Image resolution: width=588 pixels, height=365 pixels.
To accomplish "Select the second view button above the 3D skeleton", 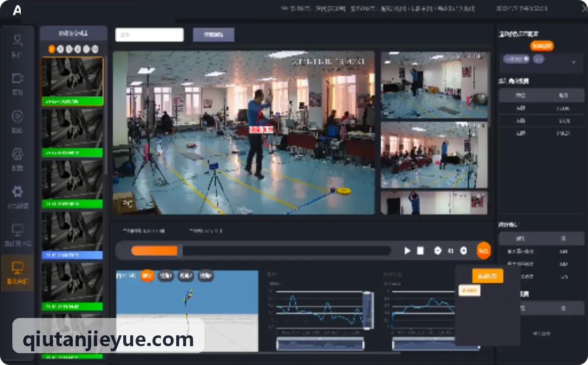I will point(166,276).
